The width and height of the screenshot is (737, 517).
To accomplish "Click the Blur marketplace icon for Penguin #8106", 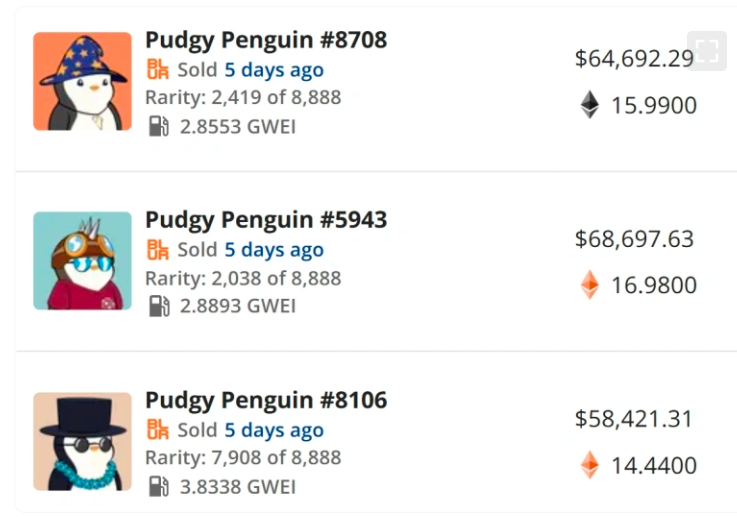I will coord(158,429).
